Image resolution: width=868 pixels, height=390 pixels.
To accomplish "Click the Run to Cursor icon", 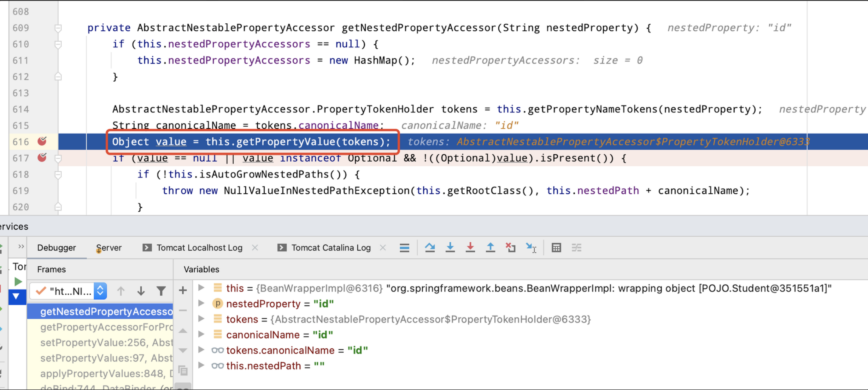I will pyautogui.click(x=531, y=248).
